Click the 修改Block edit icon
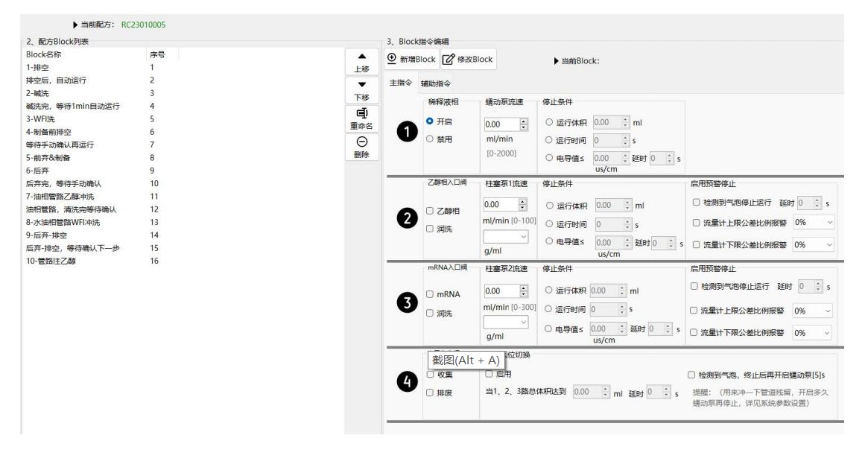Viewport: 868px width, 473px height. point(449,60)
